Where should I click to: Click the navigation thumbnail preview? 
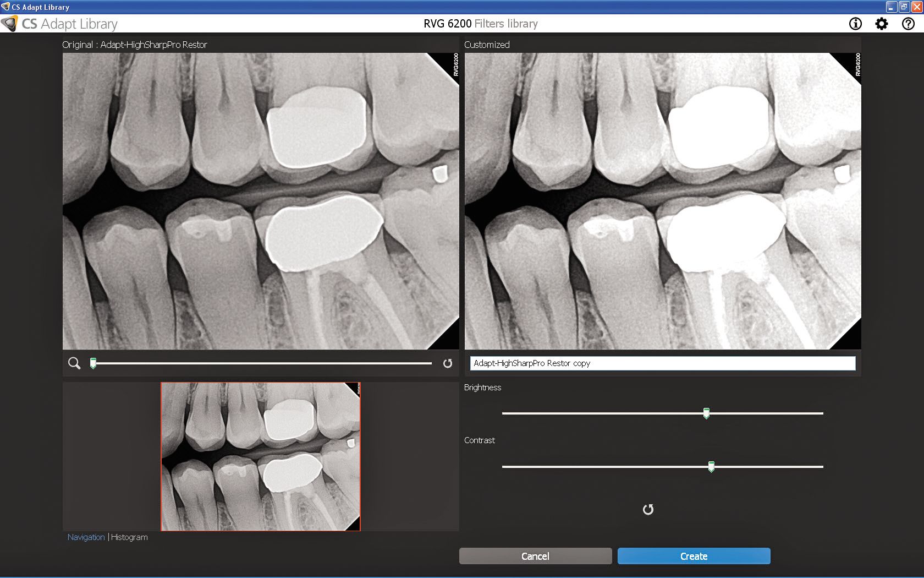tap(261, 457)
